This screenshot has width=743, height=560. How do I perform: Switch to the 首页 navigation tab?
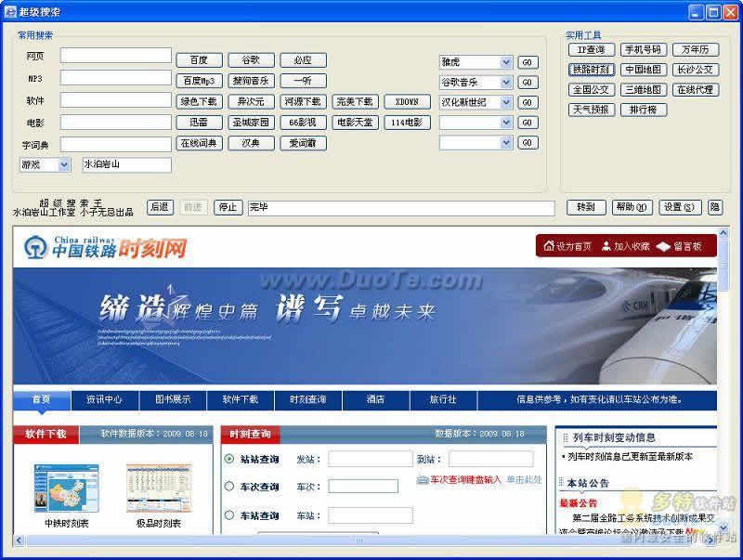click(42, 399)
